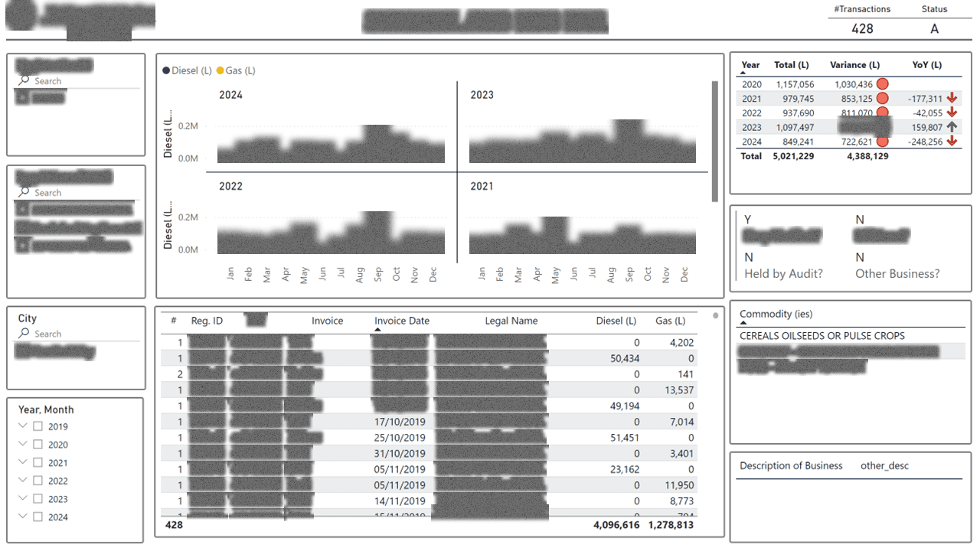Click the sort arrow under Invoice Date
Screen dimensions: 980x551
[377, 329]
